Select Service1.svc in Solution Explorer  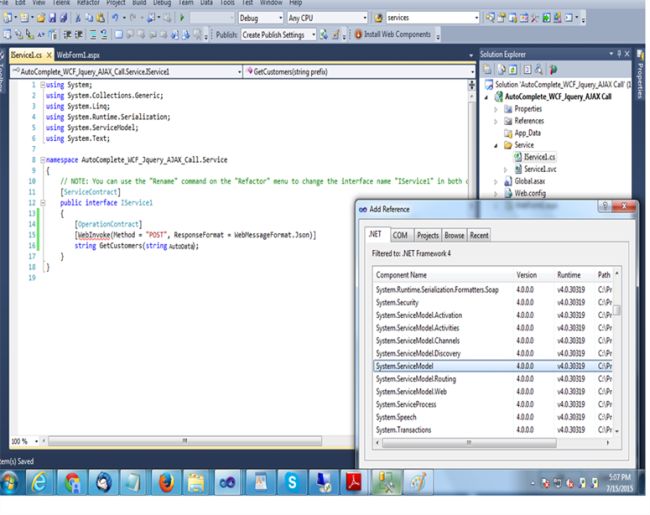click(x=540, y=170)
